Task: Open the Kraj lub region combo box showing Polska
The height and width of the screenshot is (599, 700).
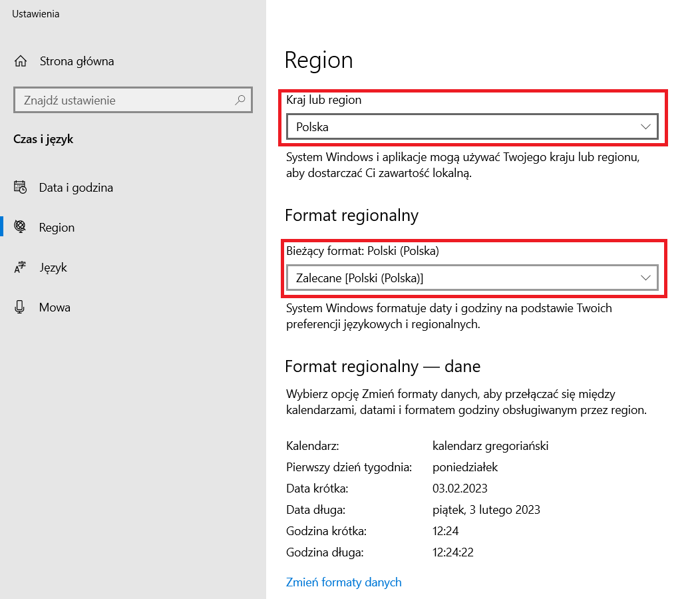Action: coord(466,126)
